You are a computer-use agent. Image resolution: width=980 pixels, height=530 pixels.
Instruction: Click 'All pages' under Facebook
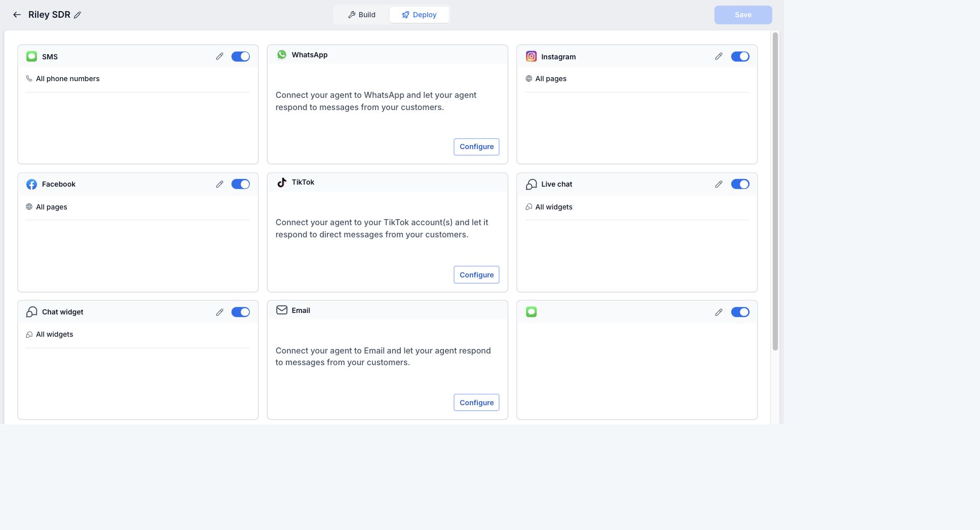(51, 207)
